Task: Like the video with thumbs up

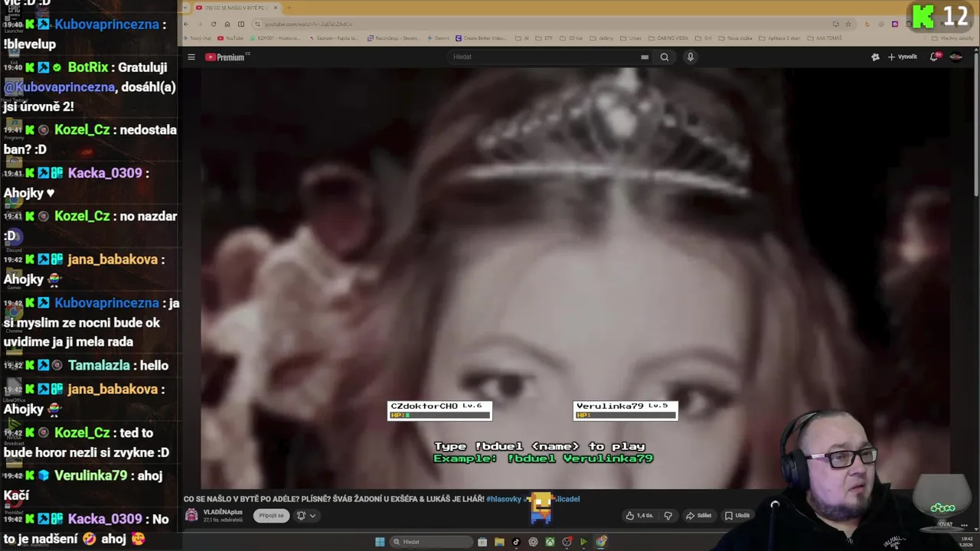Action: click(639, 516)
